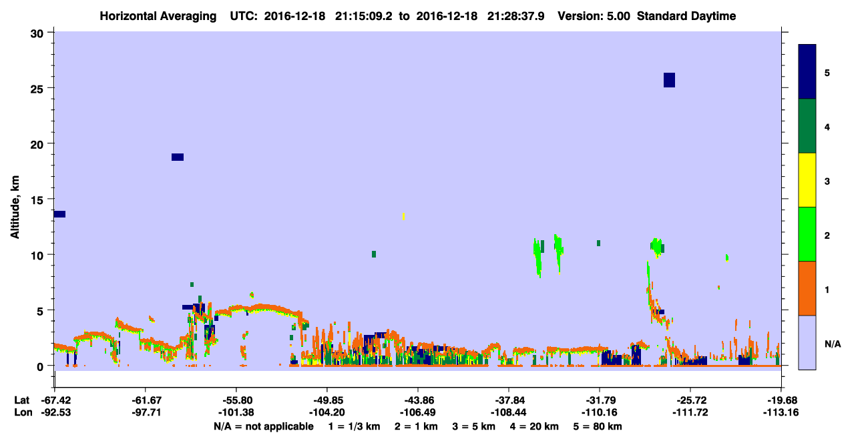Click the dark blue block near 19 km altitude
This screenshot has height=445, width=868.
tap(178, 157)
